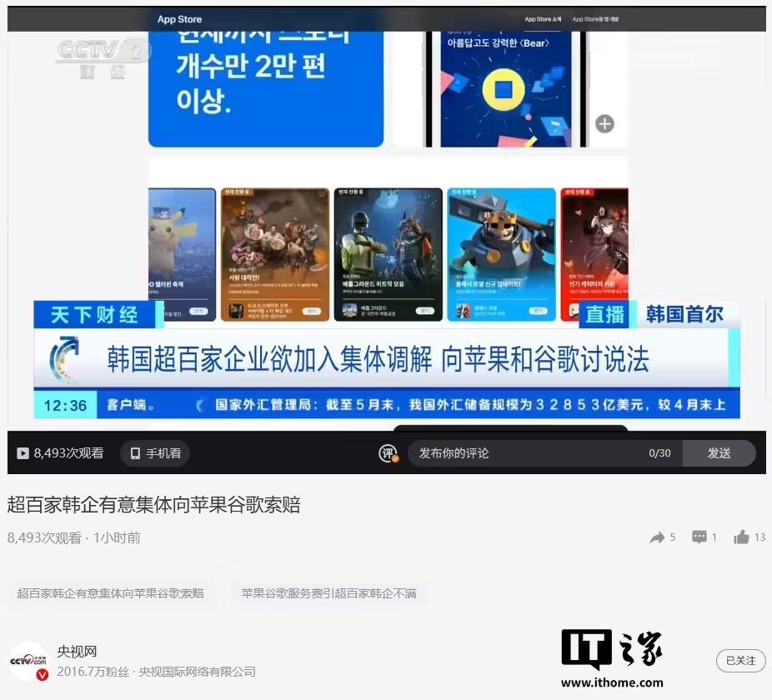Click the Pikachu game card in video
Screen dimensions: 772x700
[183, 254]
